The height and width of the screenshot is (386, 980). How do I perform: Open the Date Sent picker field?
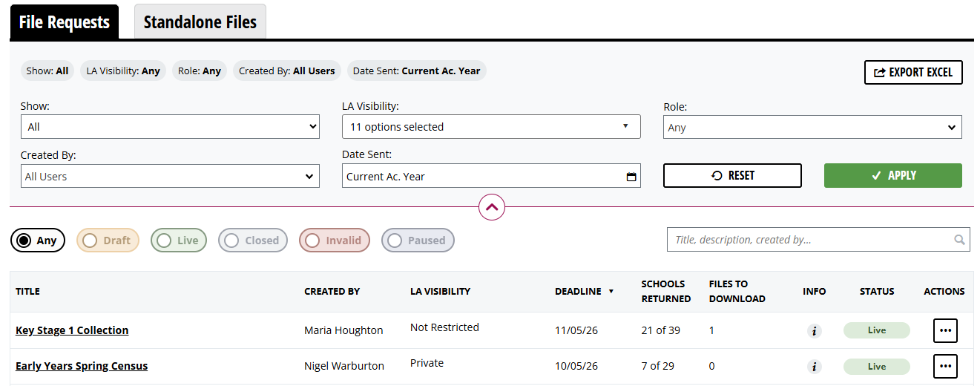[491, 176]
